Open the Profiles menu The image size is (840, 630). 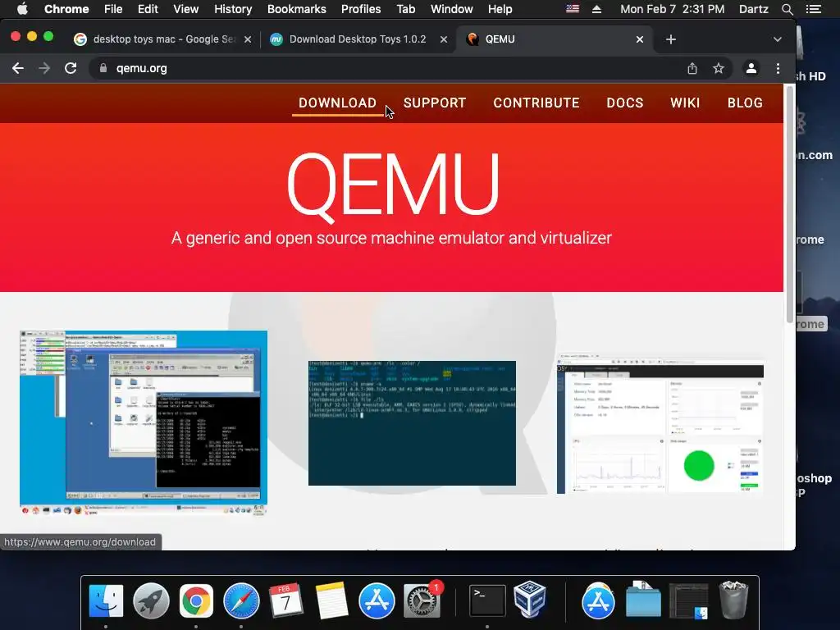click(361, 9)
